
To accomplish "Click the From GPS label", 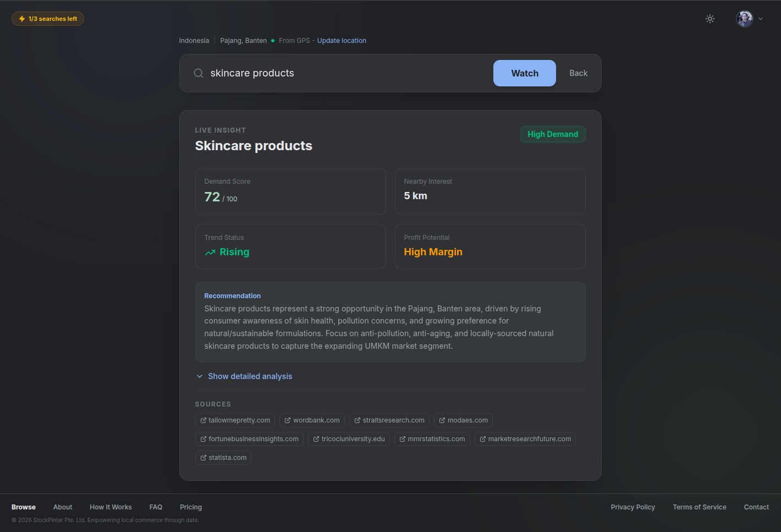I will (294, 41).
